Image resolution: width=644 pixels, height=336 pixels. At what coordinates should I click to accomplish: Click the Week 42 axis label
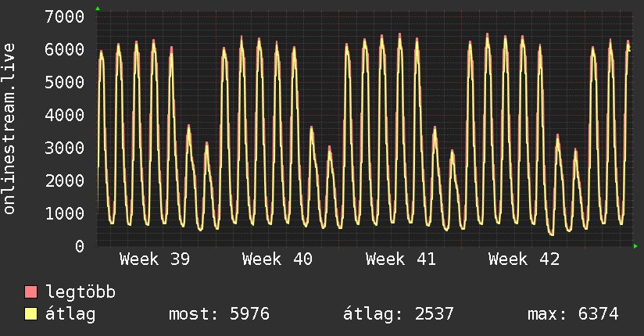(x=524, y=259)
